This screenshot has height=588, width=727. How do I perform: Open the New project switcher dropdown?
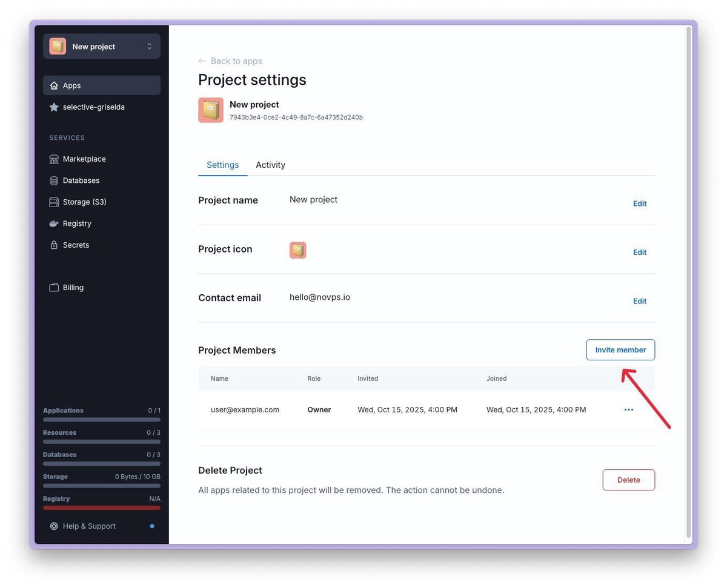pyautogui.click(x=102, y=47)
